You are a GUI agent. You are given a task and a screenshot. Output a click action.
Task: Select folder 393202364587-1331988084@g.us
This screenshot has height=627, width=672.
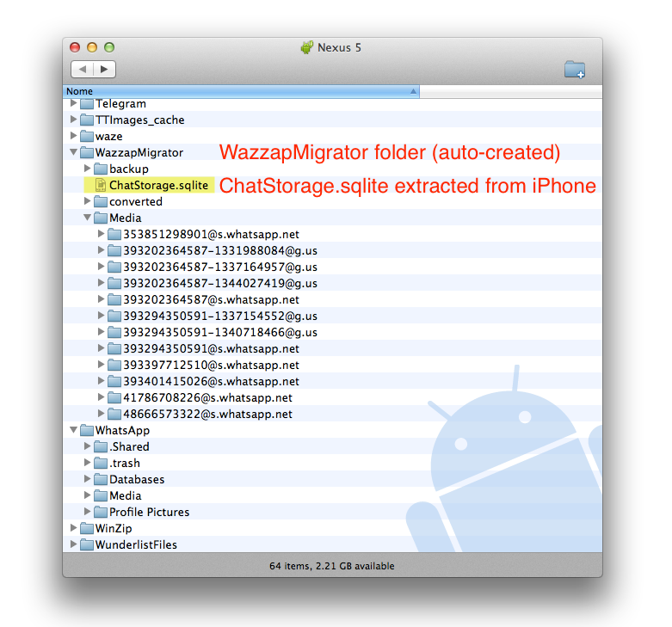(x=220, y=250)
